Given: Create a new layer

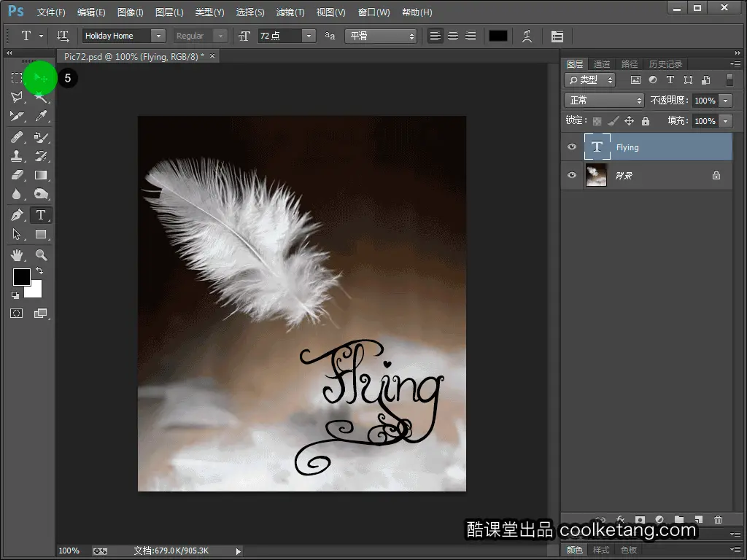Looking at the screenshot, I should (x=698, y=519).
